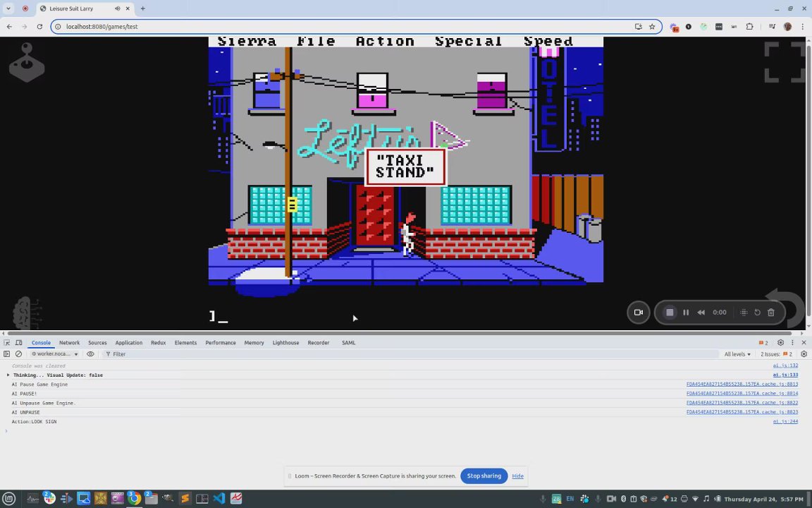Open a new browser tab
This screenshot has height=508, width=812.
coord(142,8)
